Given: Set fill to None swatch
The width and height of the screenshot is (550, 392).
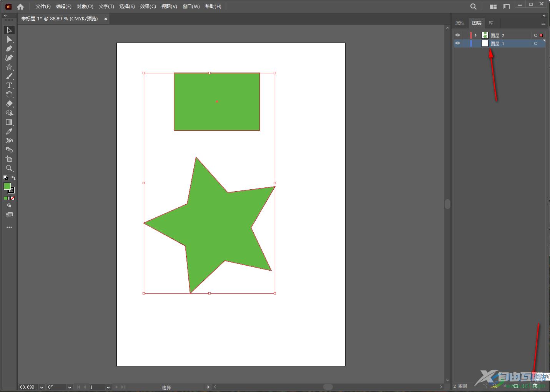Looking at the screenshot, I should [13, 198].
